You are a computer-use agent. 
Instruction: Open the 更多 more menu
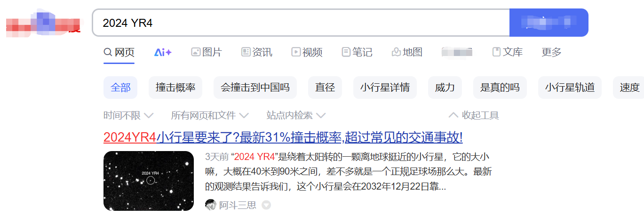tap(551, 52)
